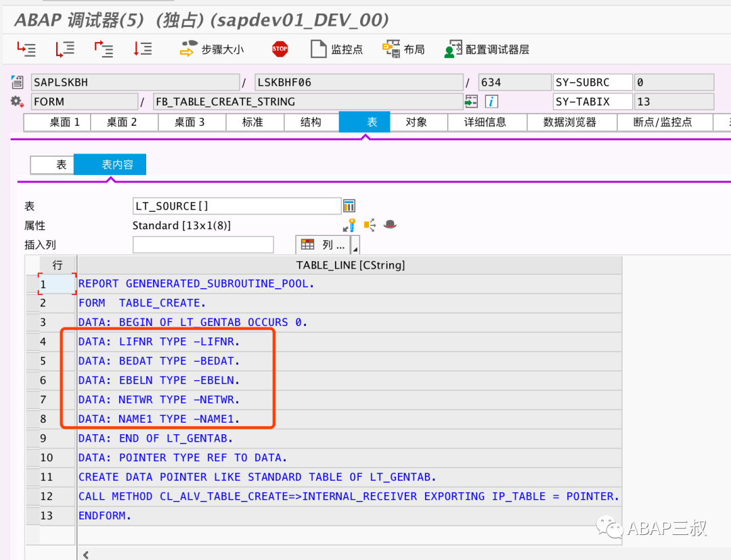
Task: Click the program list icon beside SAPLSKBH
Action: pyautogui.click(x=17, y=82)
